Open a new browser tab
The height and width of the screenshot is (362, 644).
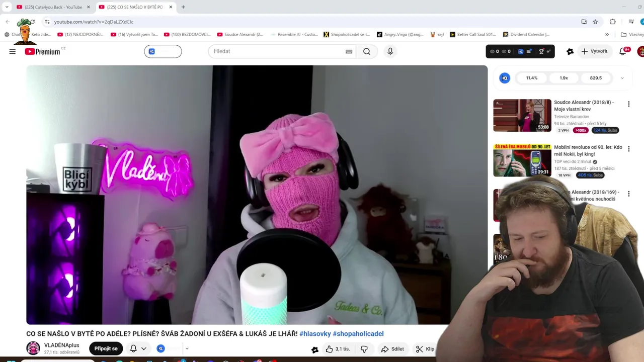coord(183,7)
